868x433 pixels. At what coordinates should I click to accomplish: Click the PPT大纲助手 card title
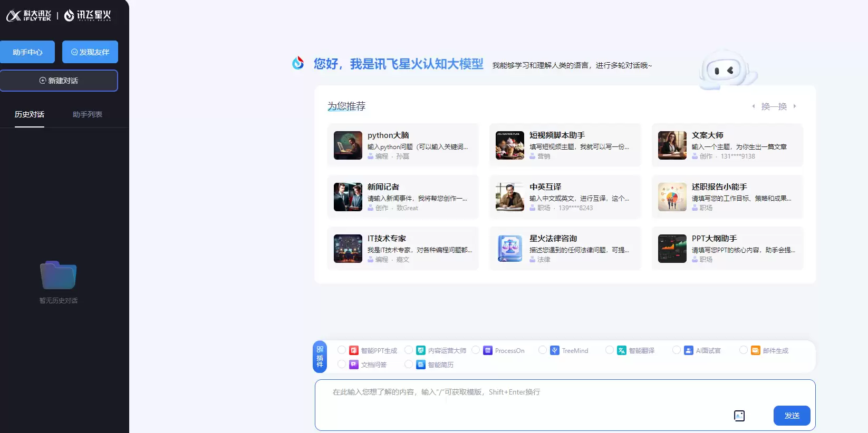715,239
